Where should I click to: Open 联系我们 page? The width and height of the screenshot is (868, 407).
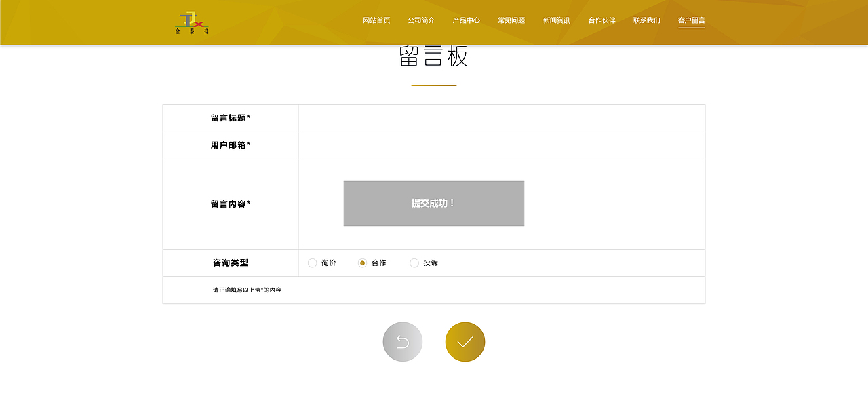pyautogui.click(x=647, y=20)
